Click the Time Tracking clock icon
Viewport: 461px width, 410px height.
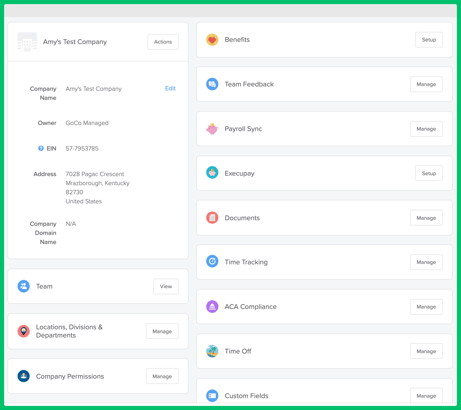(212, 261)
